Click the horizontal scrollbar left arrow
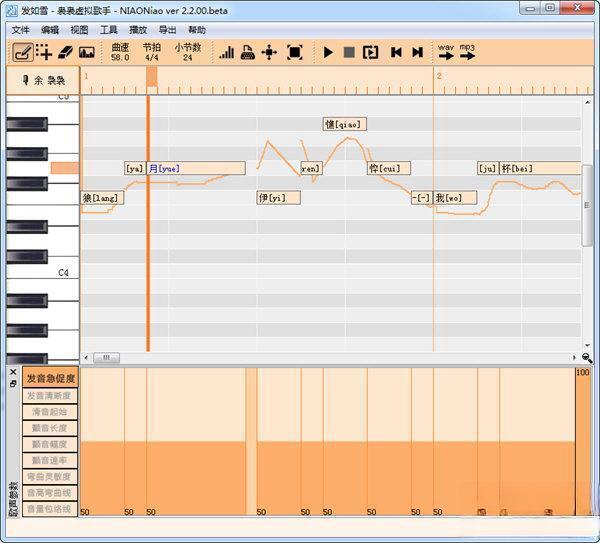Image resolution: width=600 pixels, height=543 pixels. pyautogui.click(x=86, y=357)
